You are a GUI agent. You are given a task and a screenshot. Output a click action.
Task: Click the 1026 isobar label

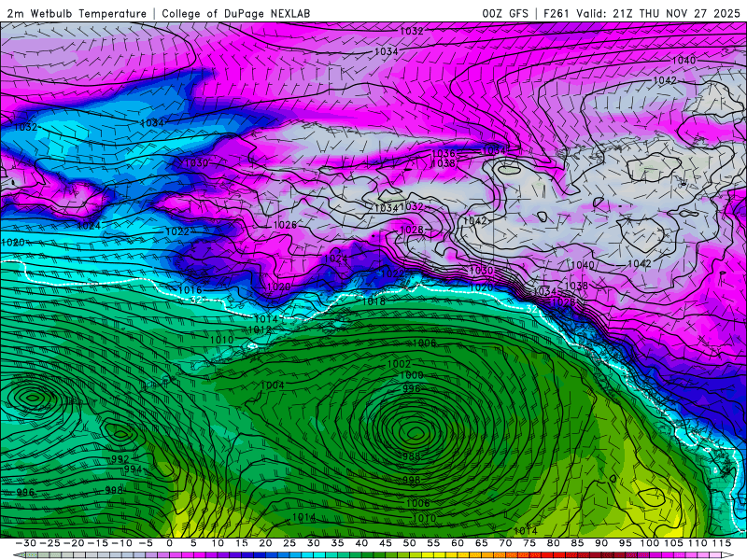[285, 224]
